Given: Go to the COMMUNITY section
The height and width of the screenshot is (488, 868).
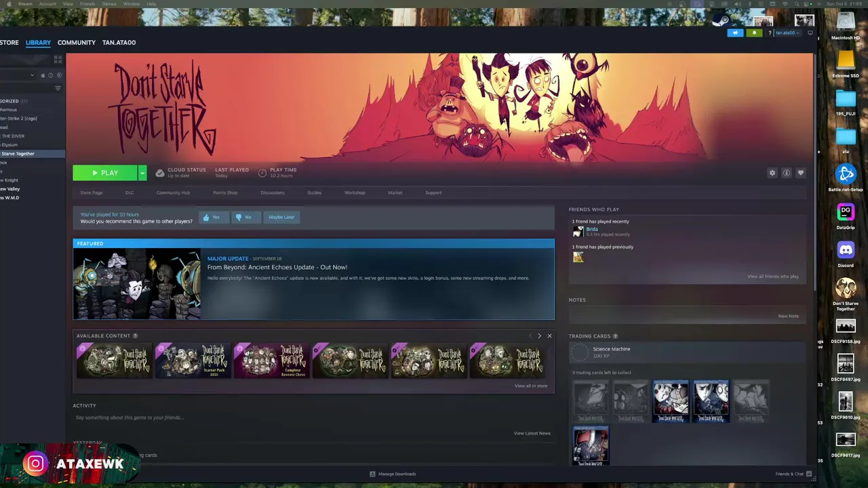Looking at the screenshot, I should (77, 43).
